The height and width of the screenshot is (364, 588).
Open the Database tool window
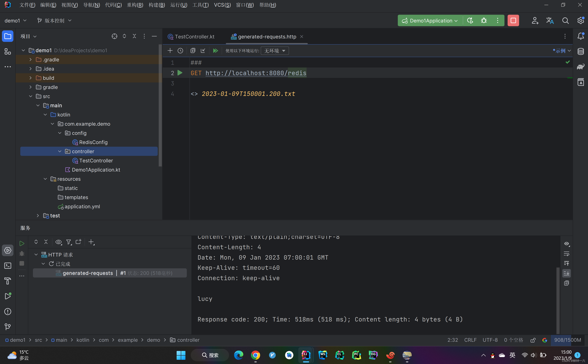[581, 51]
